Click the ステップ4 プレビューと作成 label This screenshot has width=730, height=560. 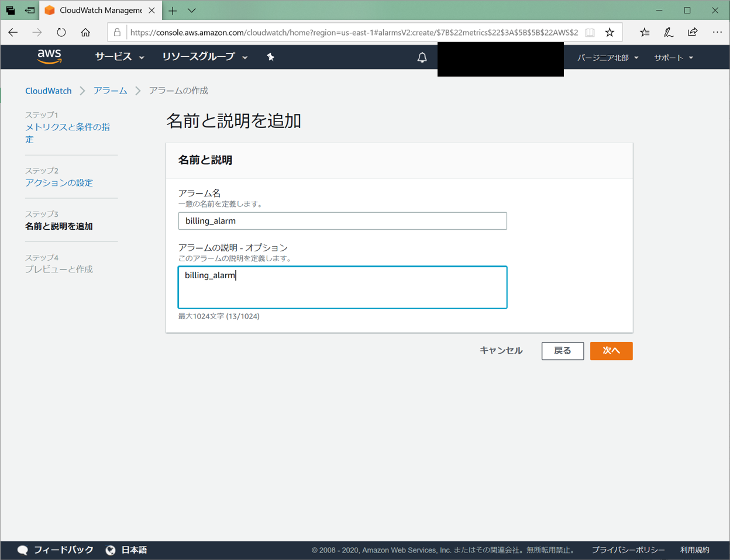(59, 264)
